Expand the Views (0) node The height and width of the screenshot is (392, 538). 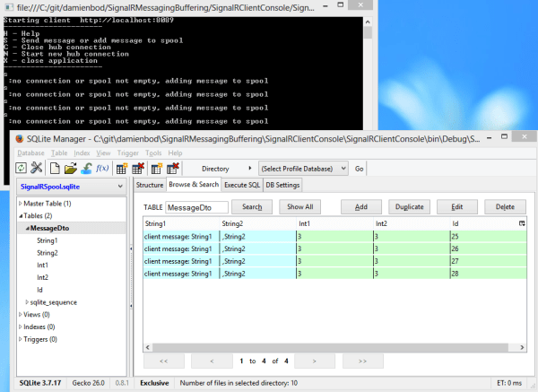[x=21, y=315]
